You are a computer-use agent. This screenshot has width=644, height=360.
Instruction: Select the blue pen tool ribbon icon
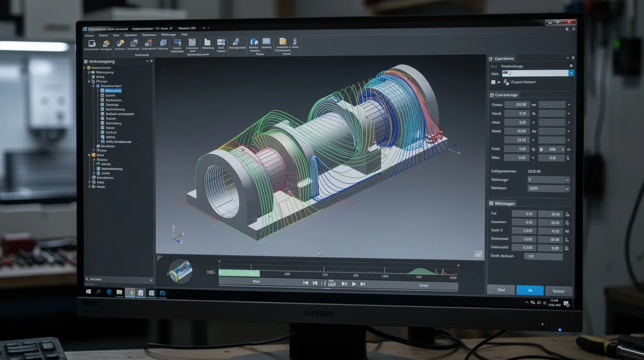[236, 42]
